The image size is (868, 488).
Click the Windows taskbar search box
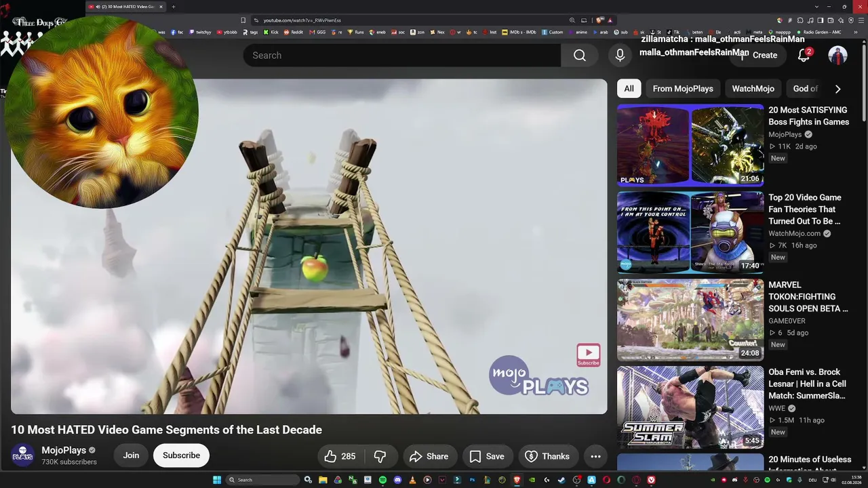(x=262, y=480)
